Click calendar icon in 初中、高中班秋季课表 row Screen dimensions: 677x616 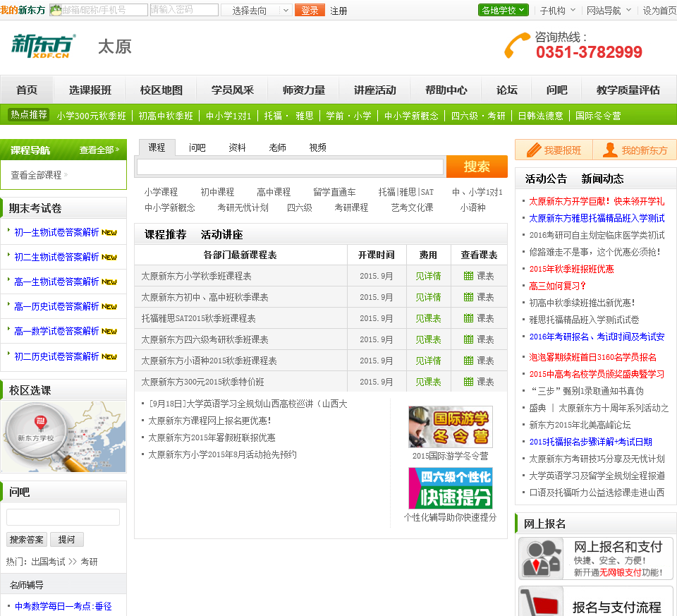coord(468,297)
